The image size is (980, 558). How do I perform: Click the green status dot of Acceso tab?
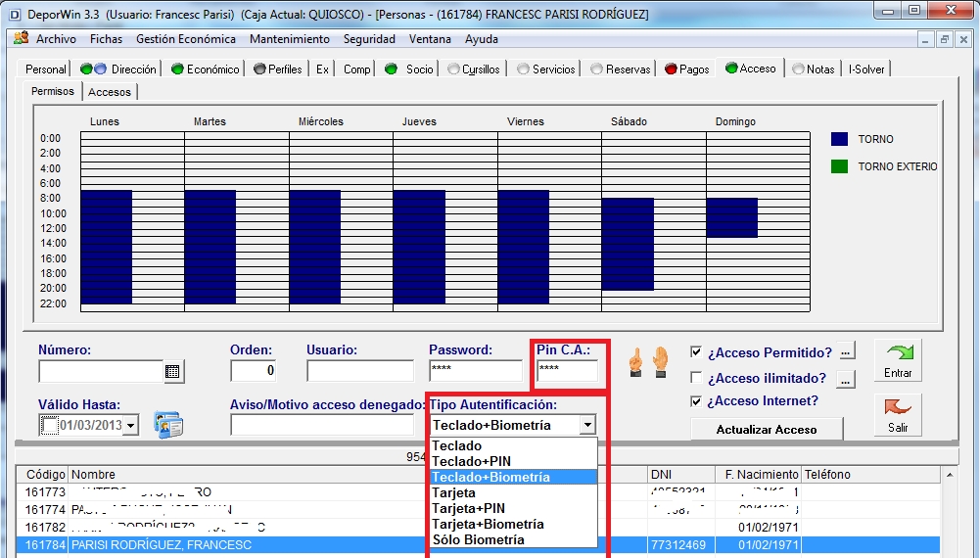click(731, 69)
